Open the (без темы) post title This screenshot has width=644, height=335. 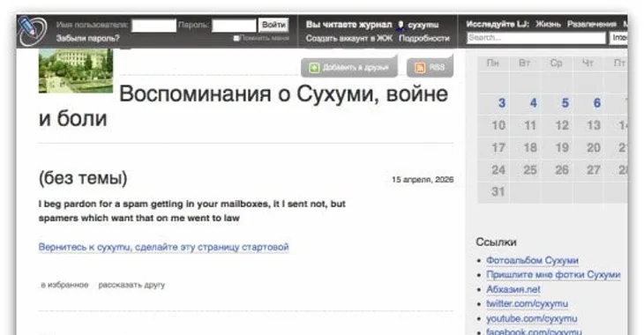(83, 178)
